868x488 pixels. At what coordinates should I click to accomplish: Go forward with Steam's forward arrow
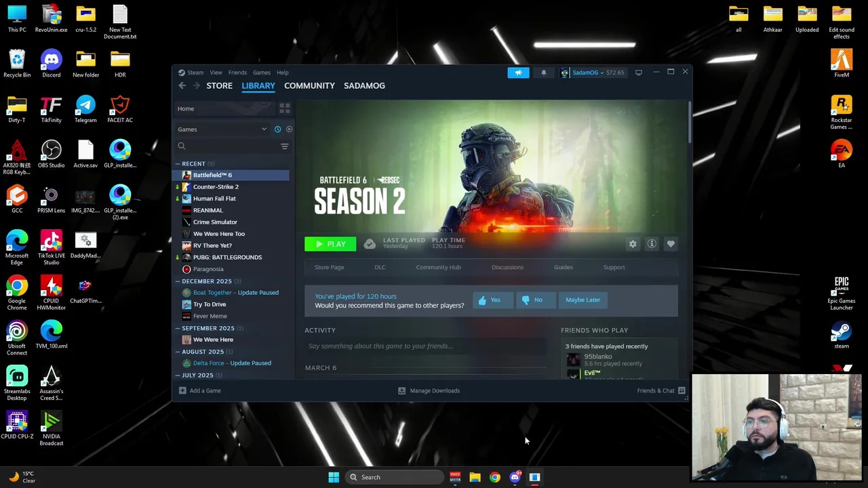pyautogui.click(x=196, y=85)
